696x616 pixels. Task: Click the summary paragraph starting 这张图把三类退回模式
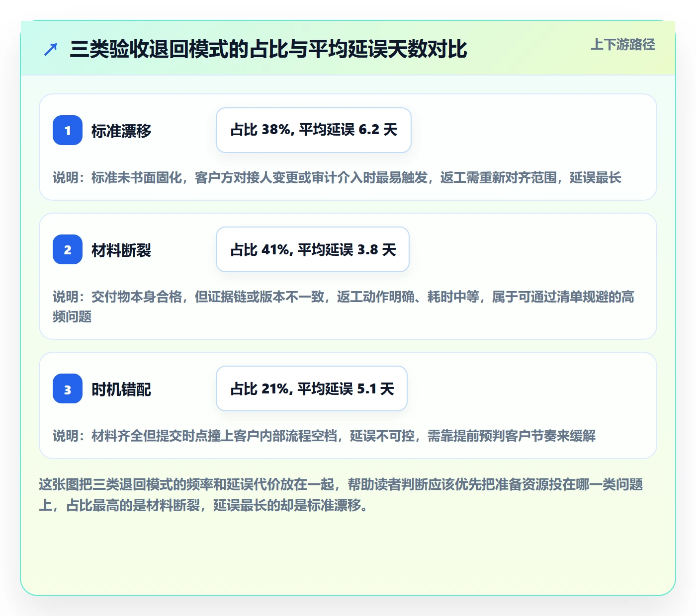pyautogui.click(x=341, y=495)
